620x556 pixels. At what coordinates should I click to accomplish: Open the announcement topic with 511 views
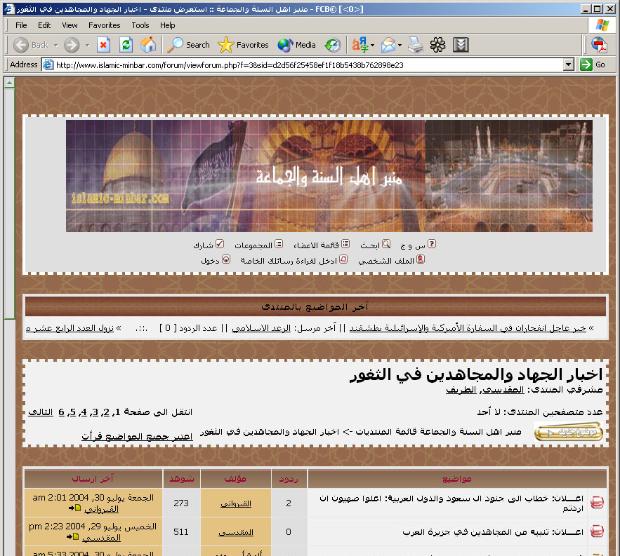[493, 532]
